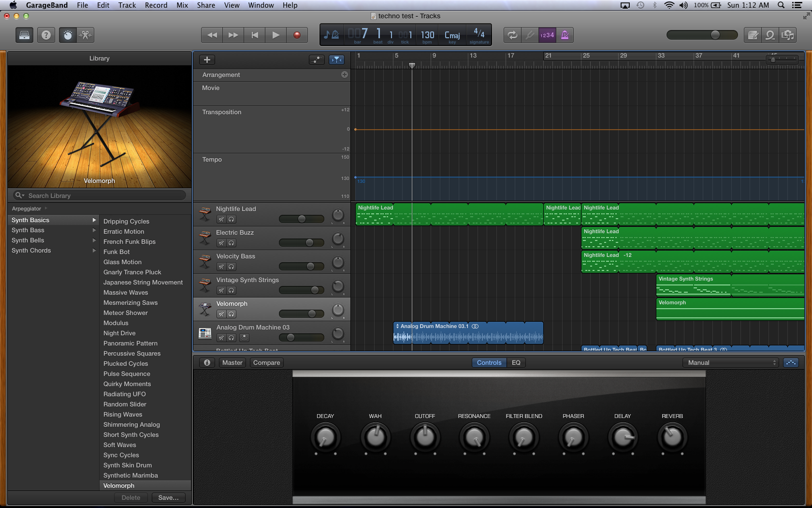
Task: Click the REVERB knob
Action: [672, 437]
